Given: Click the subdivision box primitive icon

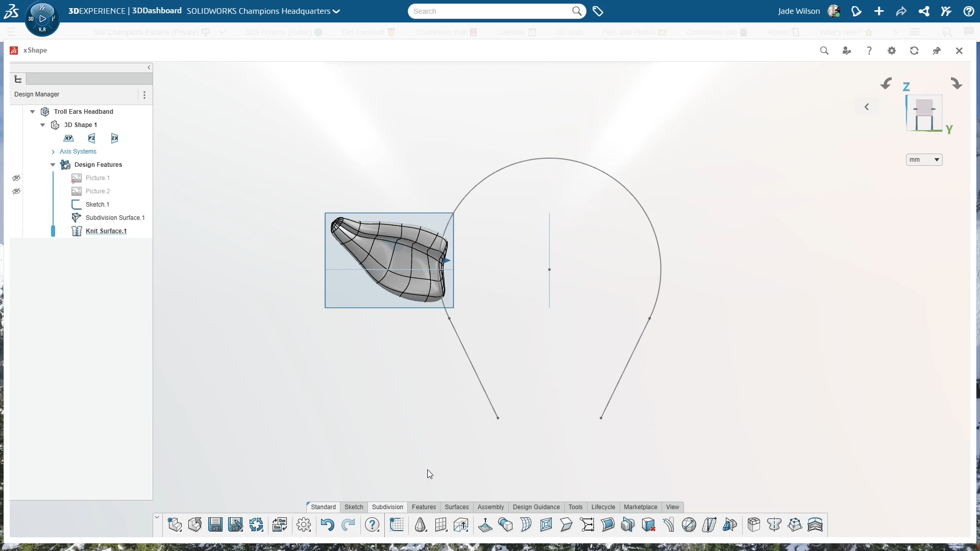Looking at the screenshot, I should pyautogui.click(x=753, y=524).
